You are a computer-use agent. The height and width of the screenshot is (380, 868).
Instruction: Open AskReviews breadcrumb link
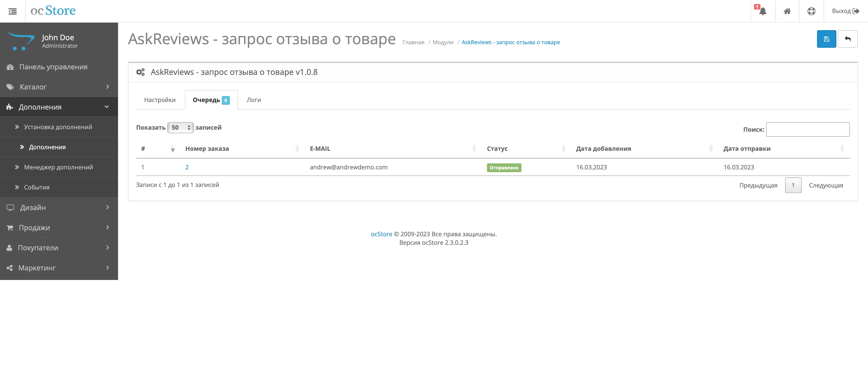pos(511,42)
